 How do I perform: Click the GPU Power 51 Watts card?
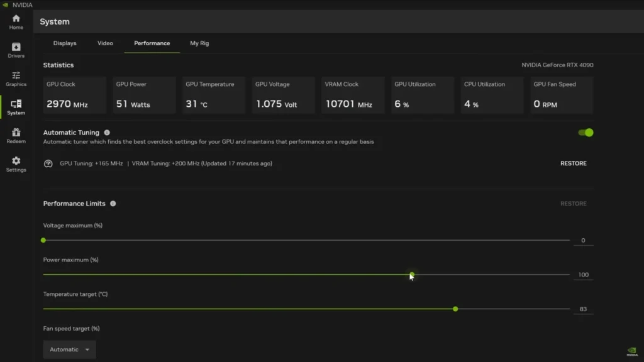click(x=144, y=95)
